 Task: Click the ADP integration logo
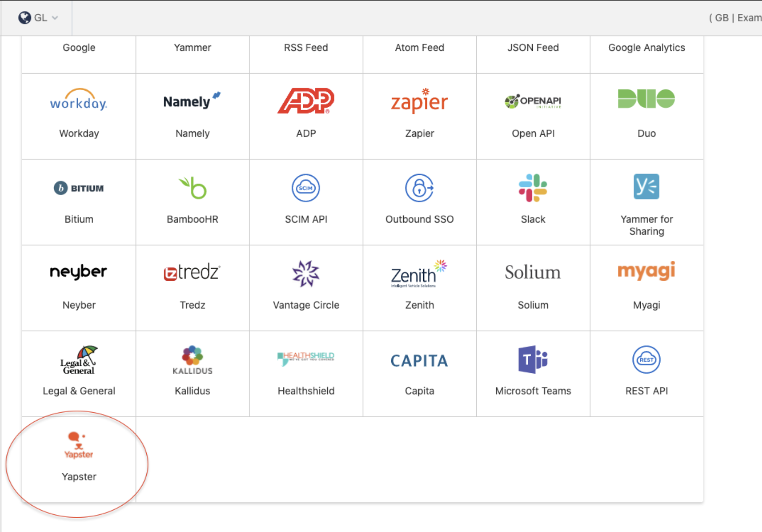306,102
